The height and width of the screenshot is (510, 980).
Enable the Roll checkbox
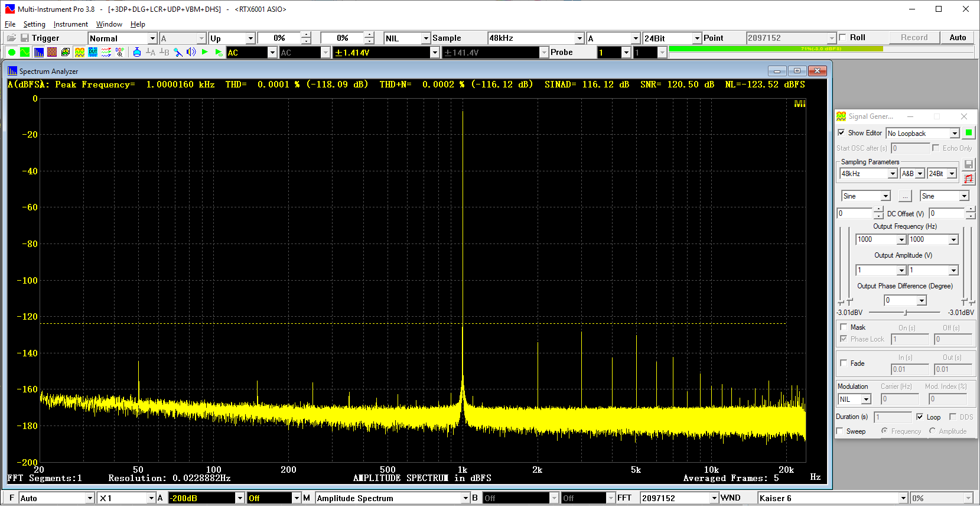pos(843,38)
